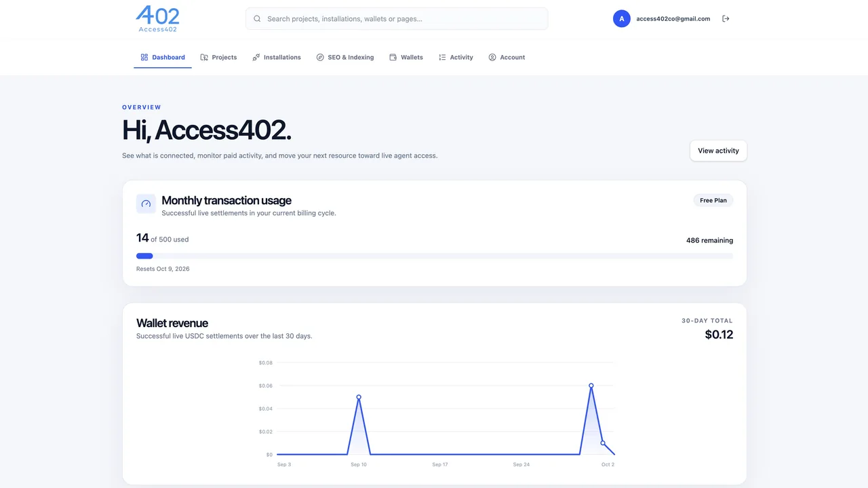Click the Oct 2 axis label
Viewport: 868px width, 488px height.
coord(608,464)
